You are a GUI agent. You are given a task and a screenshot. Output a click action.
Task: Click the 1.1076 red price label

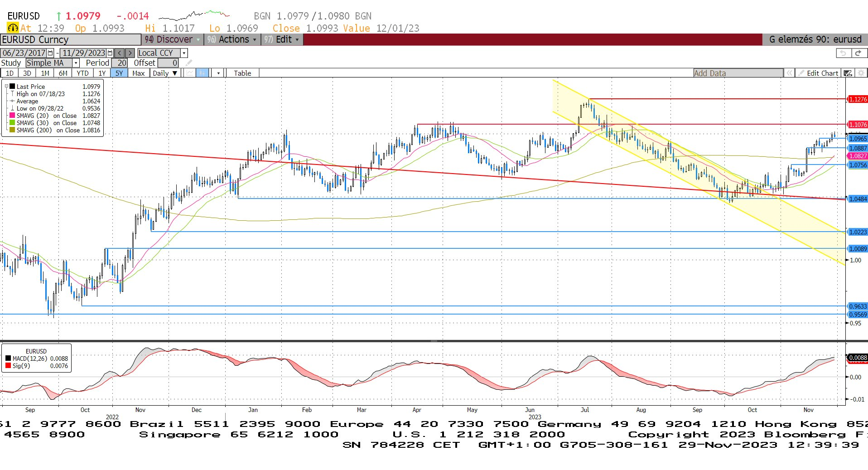(x=858, y=124)
